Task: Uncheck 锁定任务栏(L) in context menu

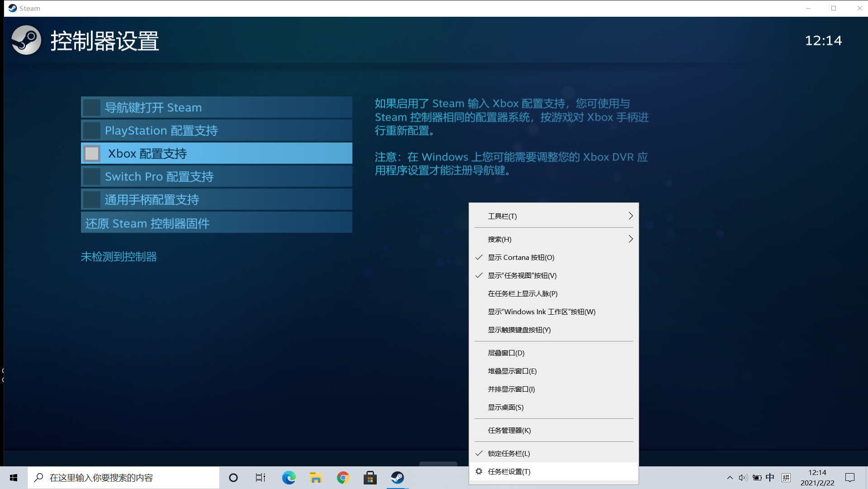Action: click(x=509, y=453)
